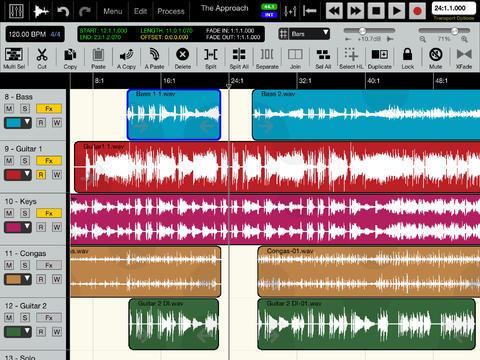480x360 pixels.
Task: Open the Bars snap dropdown
Action: coord(309,34)
